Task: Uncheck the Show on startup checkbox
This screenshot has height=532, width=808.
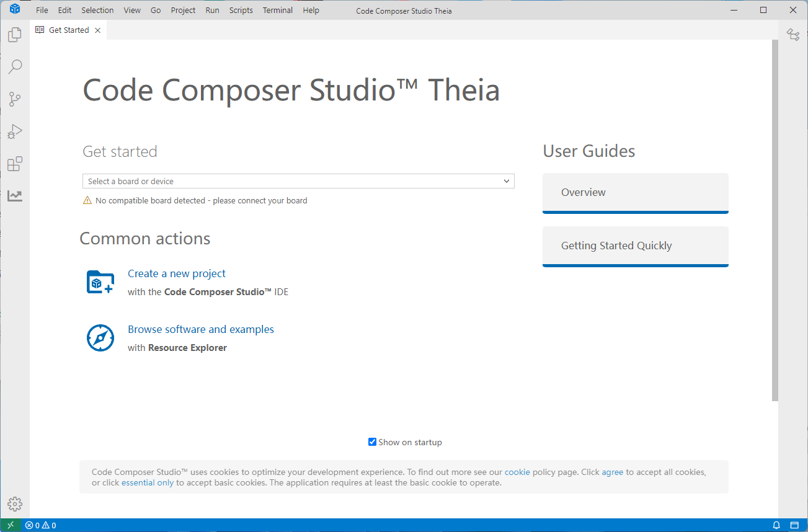Action: [372, 442]
